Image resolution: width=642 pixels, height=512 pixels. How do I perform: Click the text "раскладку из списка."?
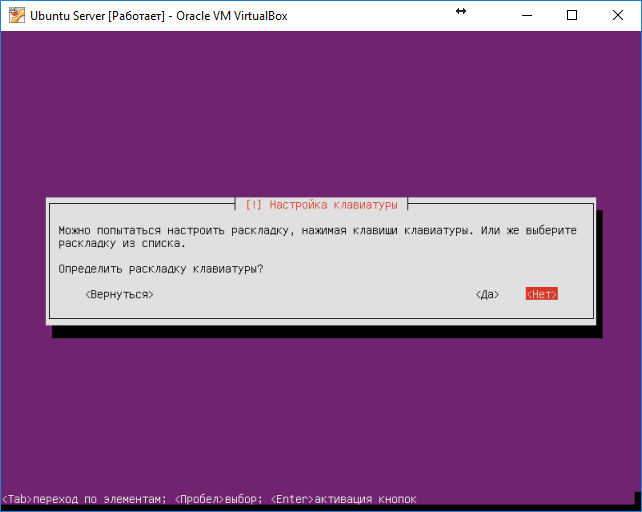(x=122, y=244)
